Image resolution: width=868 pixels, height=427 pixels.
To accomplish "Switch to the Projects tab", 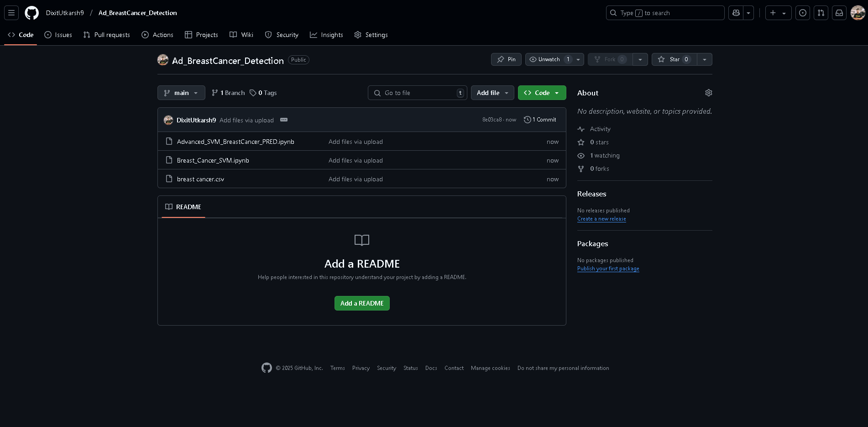I will (201, 35).
